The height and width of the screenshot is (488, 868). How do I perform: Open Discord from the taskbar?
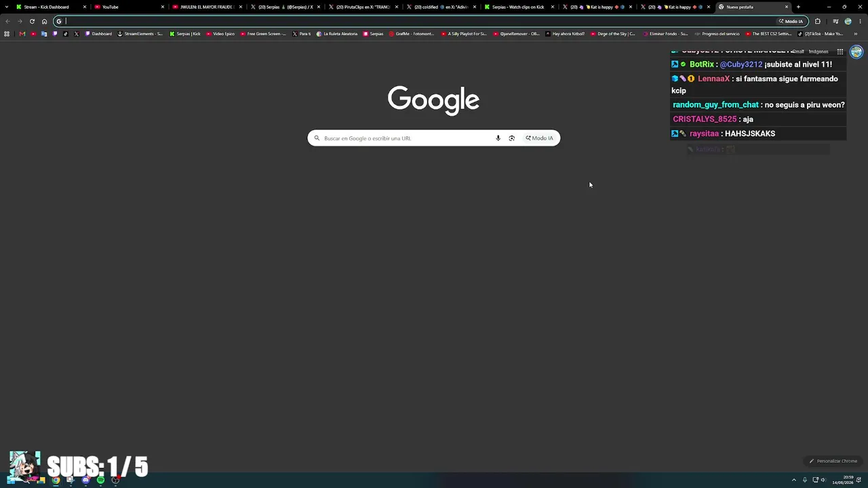tap(85, 480)
